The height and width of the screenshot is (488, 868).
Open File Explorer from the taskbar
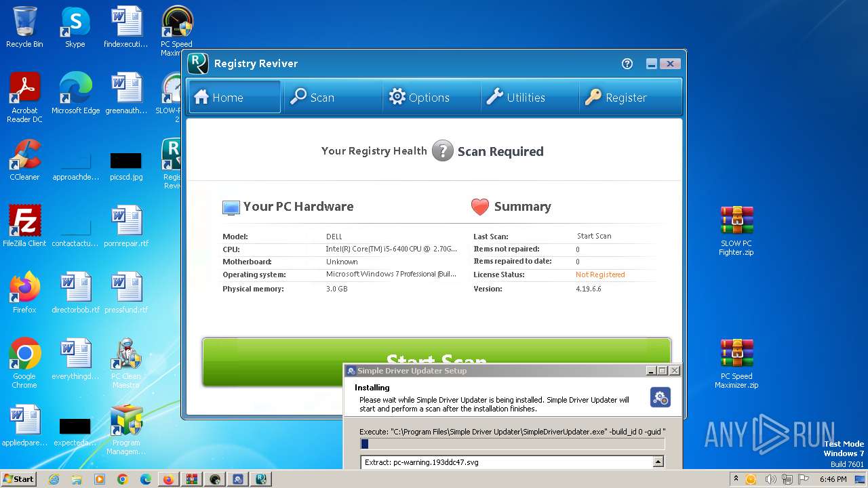[x=77, y=479]
